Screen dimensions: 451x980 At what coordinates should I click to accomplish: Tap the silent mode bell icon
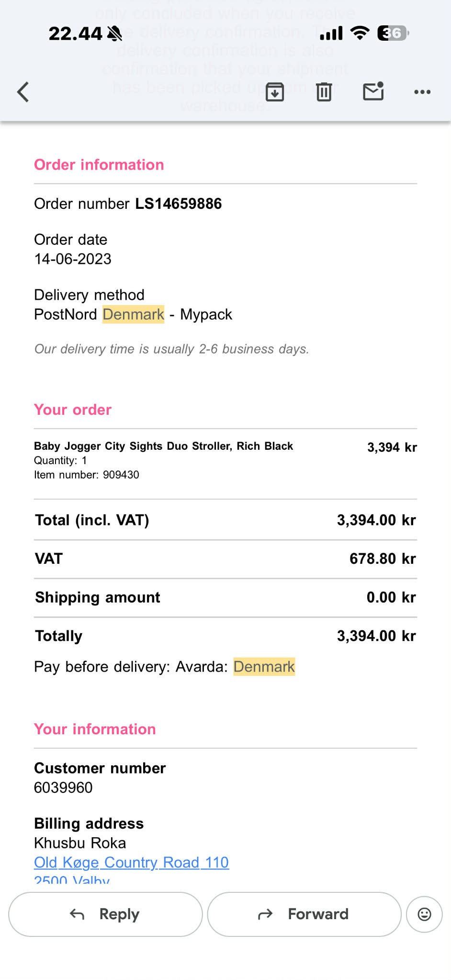[114, 34]
